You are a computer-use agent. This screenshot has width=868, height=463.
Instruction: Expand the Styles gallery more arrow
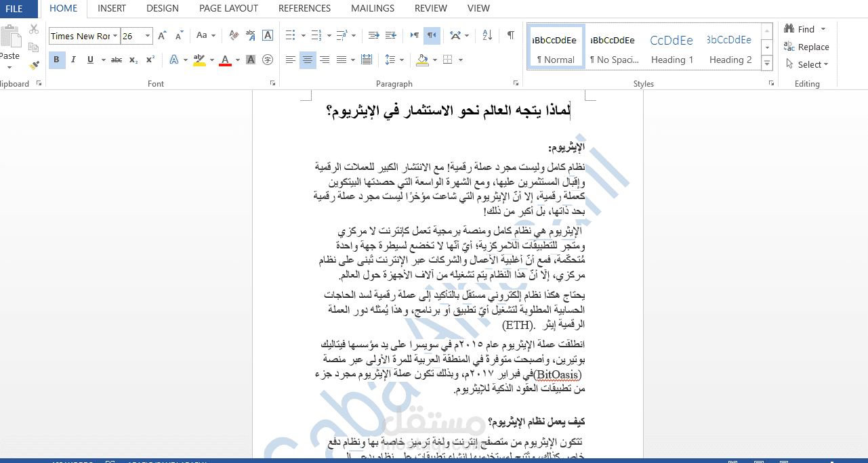767,64
